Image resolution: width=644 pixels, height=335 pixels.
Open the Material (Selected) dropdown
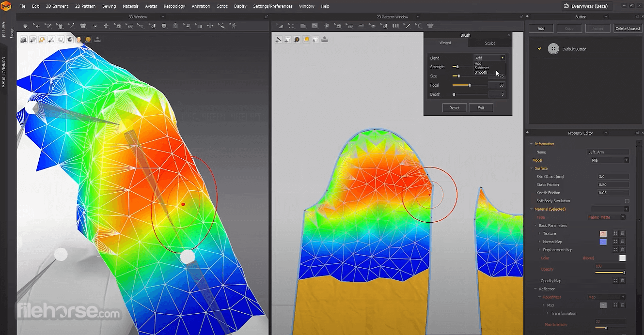tap(610, 209)
